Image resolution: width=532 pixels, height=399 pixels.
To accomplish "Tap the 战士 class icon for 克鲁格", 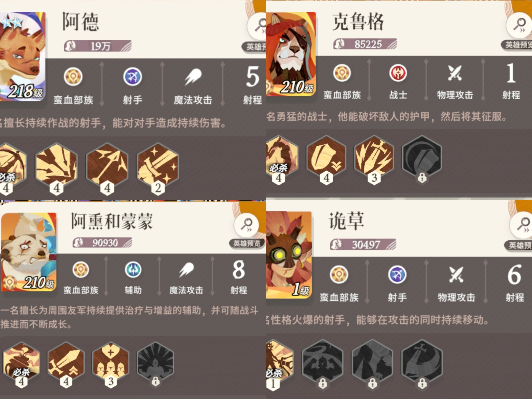I will coord(398,73).
